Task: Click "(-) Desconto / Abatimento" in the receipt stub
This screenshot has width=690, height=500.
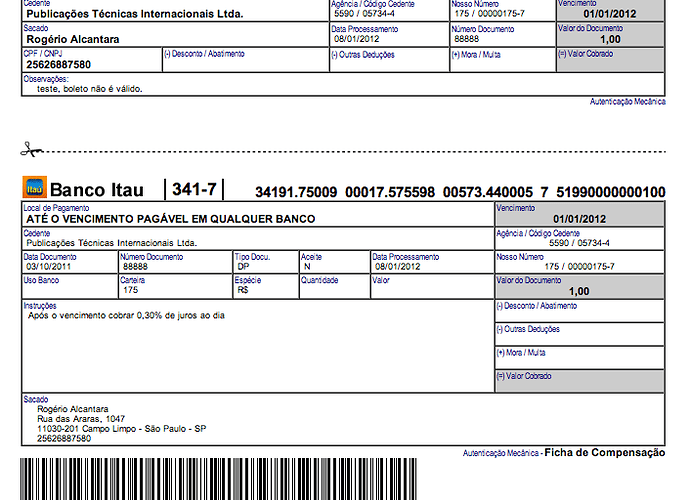Action: click(x=204, y=54)
